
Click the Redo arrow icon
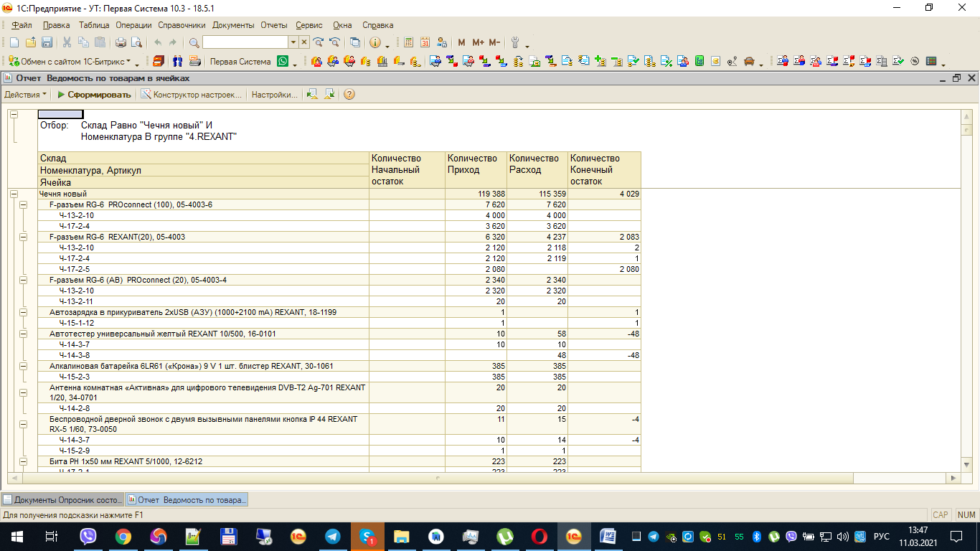tap(173, 42)
